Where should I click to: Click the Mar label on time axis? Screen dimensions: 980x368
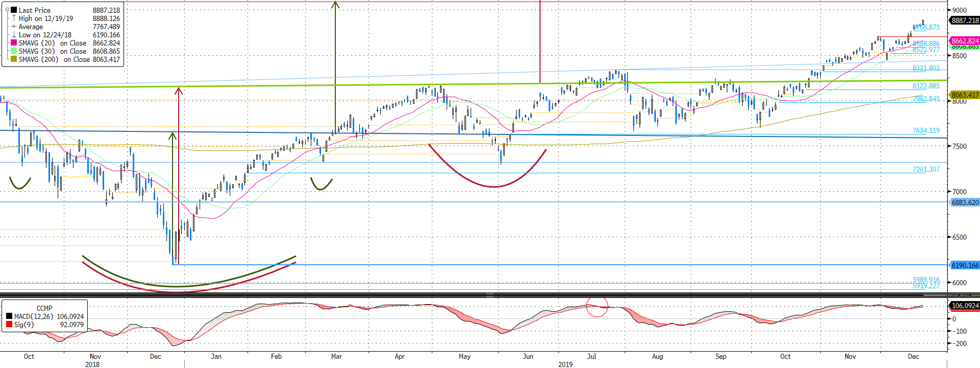(x=336, y=356)
